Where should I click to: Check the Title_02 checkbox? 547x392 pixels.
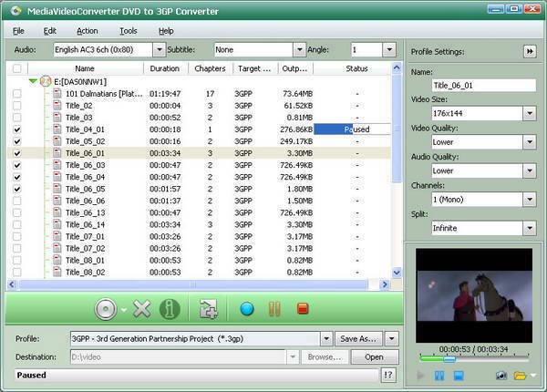pyautogui.click(x=16, y=106)
